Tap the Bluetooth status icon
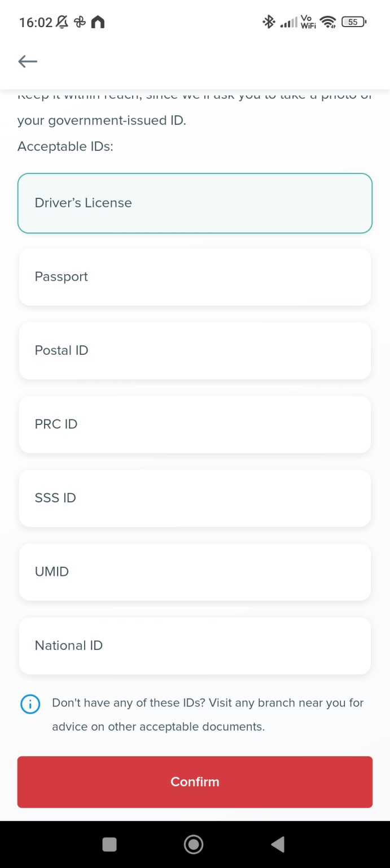The width and height of the screenshot is (390, 868). click(268, 22)
